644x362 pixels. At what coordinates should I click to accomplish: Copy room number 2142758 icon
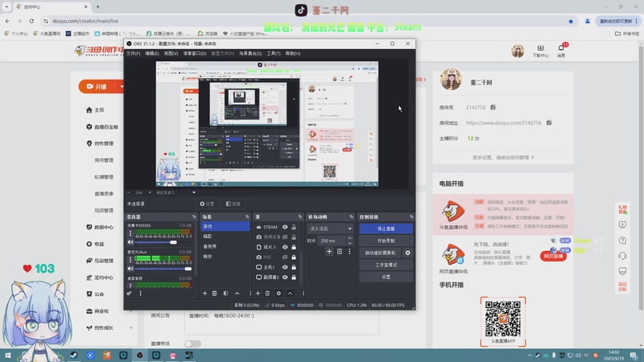point(493,108)
